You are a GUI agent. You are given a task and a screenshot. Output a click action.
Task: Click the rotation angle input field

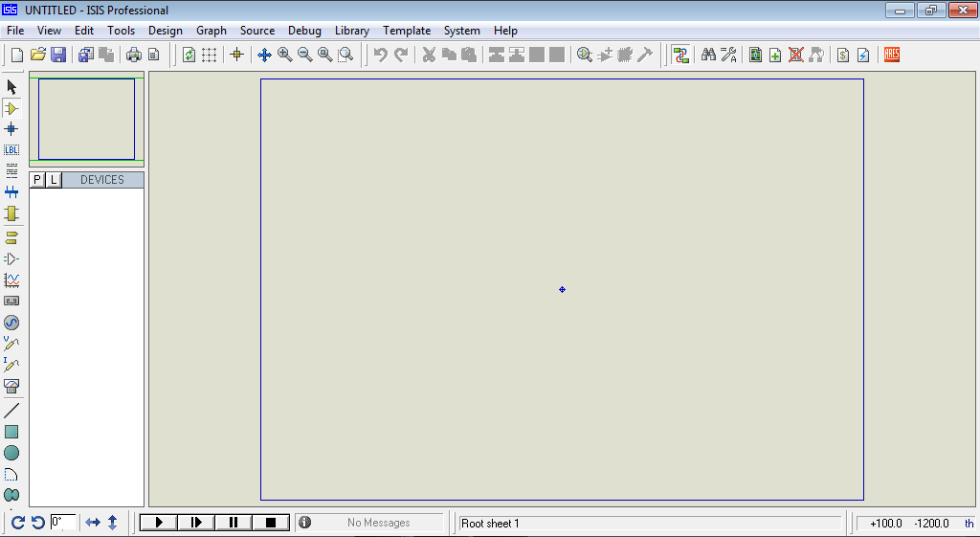click(x=63, y=522)
